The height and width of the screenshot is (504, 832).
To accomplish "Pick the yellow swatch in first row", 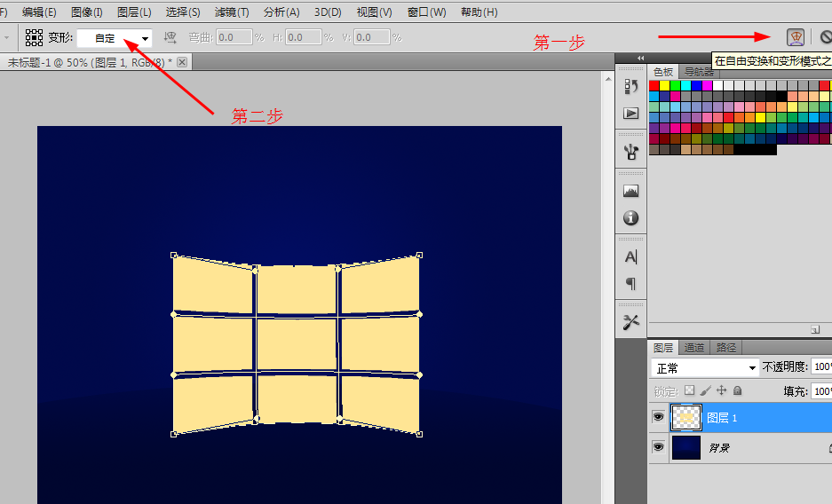I will 665,85.
